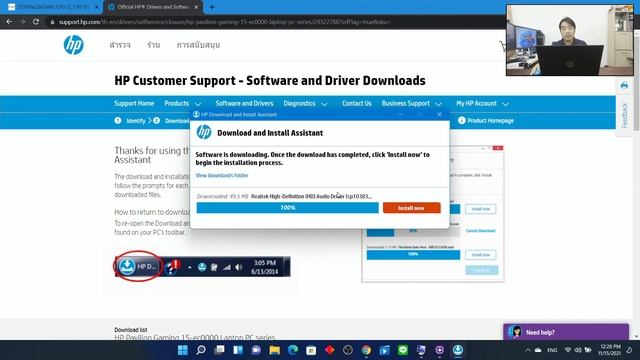Viewport: 640px width, 360px height.
Task: Open Task View on the taskbar
Action: point(219,350)
